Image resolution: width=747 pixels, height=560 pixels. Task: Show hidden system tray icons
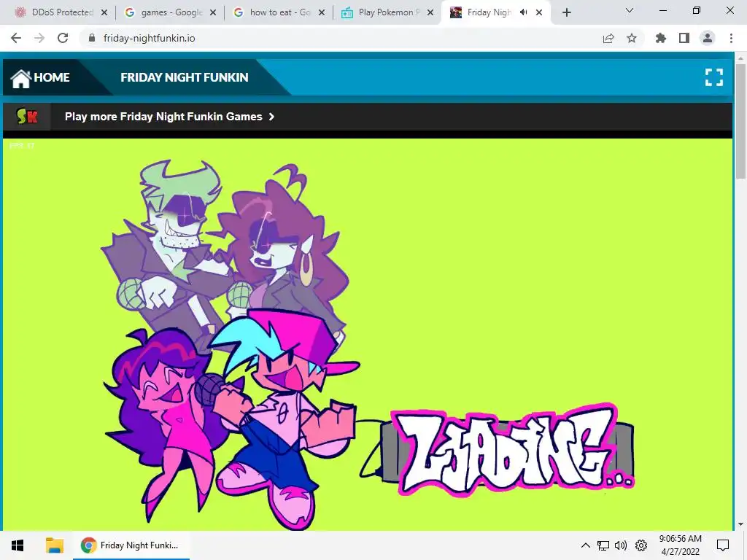(x=586, y=545)
